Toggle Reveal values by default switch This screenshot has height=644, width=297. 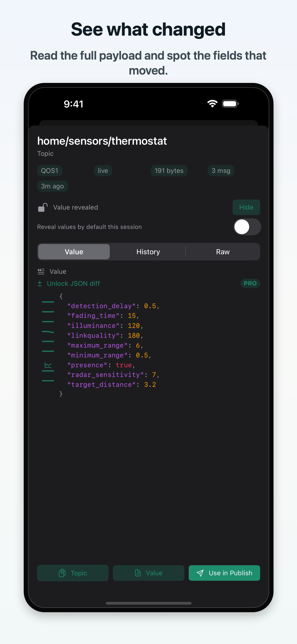pyautogui.click(x=247, y=227)
